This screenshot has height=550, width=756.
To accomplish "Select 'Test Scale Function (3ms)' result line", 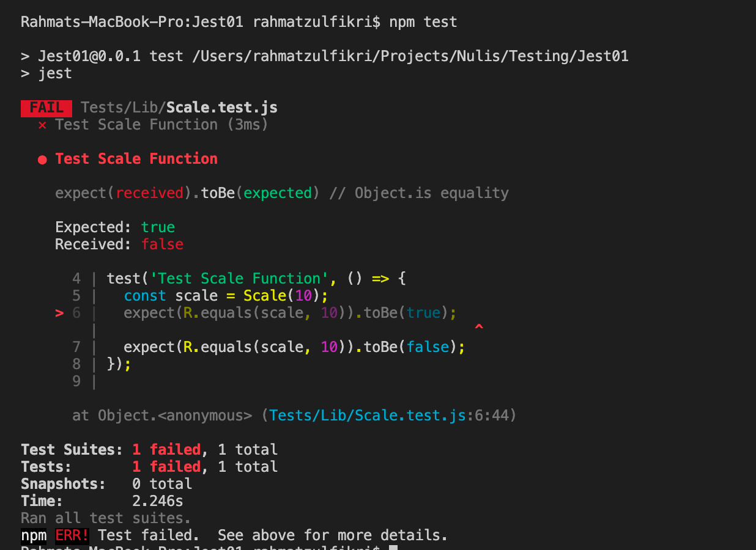I will point(159,125).
